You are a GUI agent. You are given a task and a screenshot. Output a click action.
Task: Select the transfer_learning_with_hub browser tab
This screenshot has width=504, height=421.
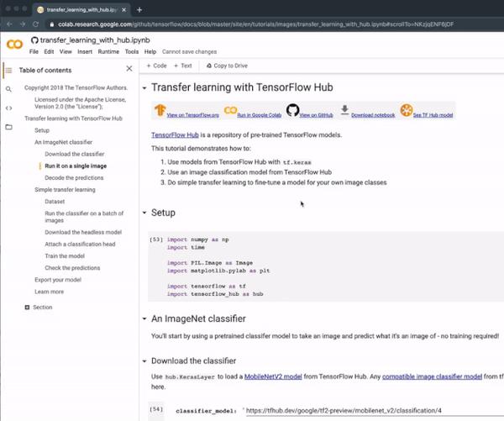(81, 10)
